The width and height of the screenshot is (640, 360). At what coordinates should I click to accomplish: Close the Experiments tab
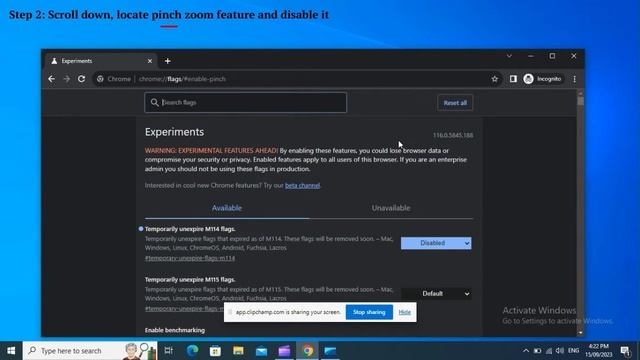(x=150, y=61)
